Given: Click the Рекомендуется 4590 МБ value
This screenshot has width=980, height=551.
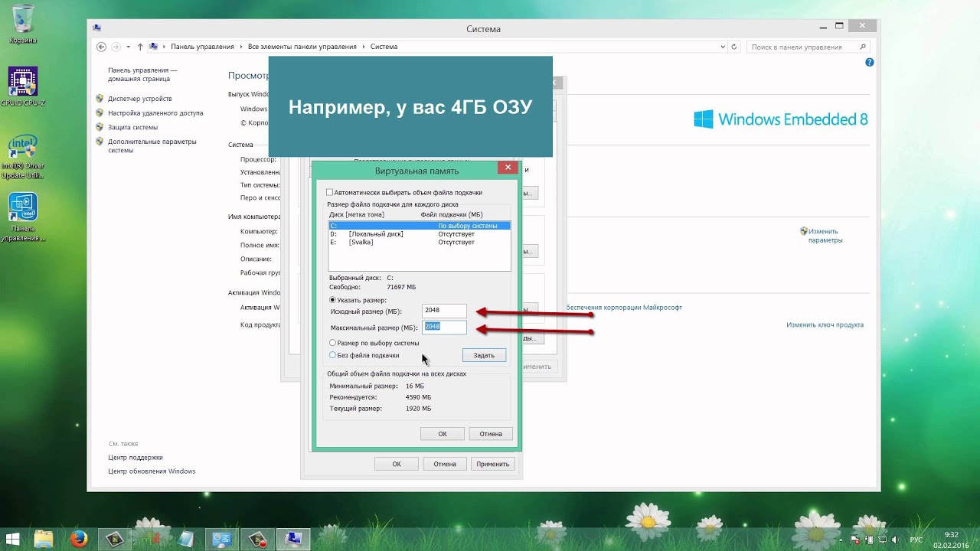Looking at the screenshot, I should (x=418, y=397).
